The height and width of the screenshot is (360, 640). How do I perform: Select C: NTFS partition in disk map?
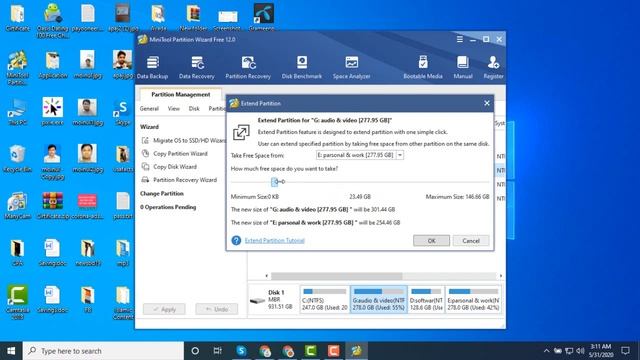point(324,300)
